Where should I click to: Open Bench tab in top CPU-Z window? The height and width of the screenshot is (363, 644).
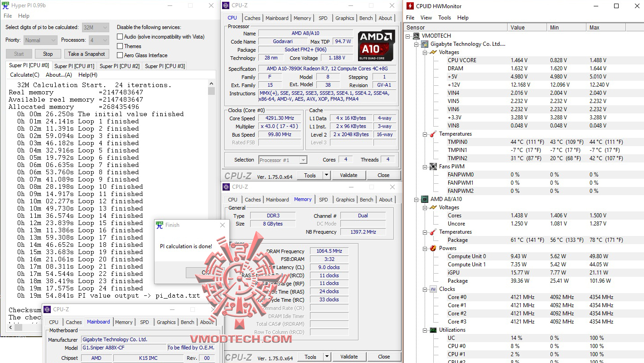pyautogui.click(x=366, y=18)
